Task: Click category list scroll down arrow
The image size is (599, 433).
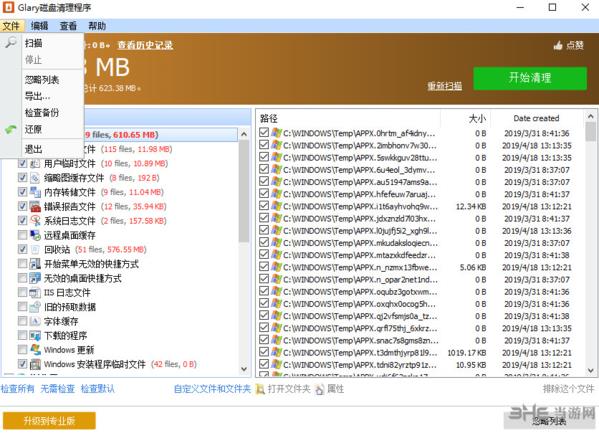Action: [244, 369]
